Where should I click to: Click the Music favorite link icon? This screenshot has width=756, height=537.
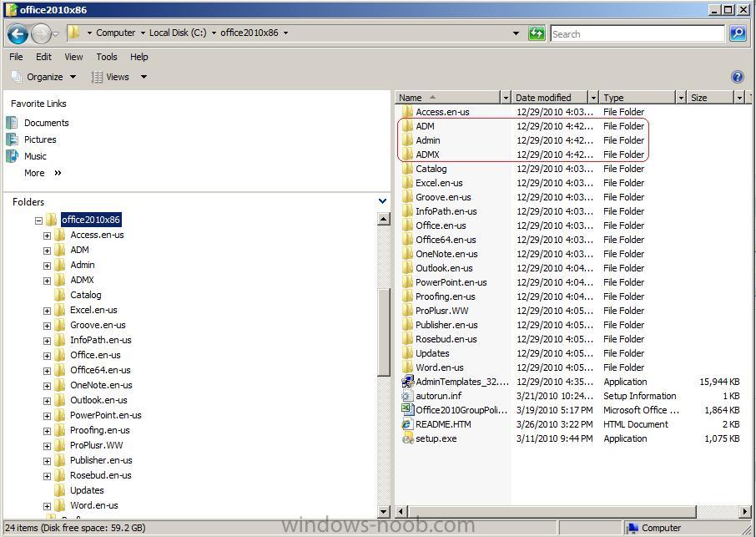click(x=12, y=156)
